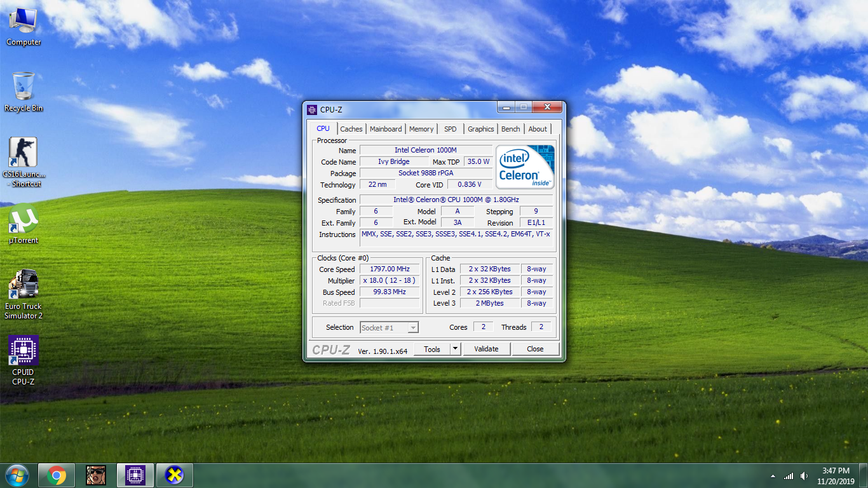This screenshot has height=488, width=868.
Task: Show hidden system tray icons
Action: coord(773,476)
